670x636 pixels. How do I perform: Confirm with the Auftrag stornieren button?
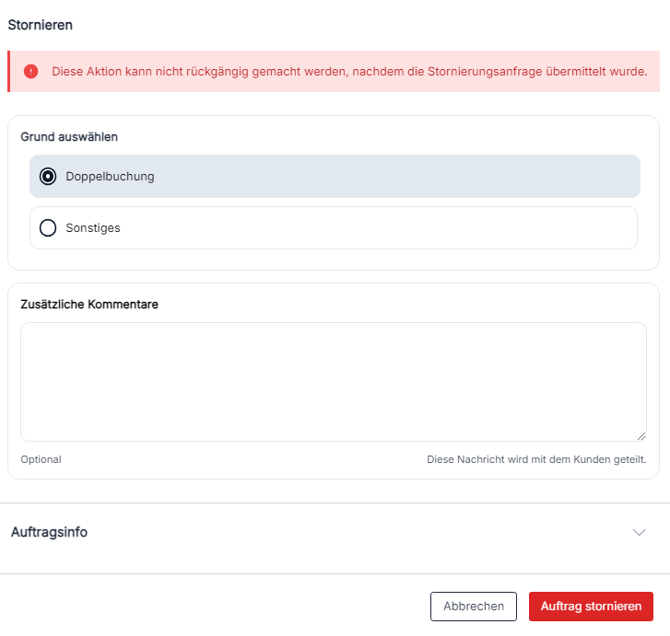591,606
